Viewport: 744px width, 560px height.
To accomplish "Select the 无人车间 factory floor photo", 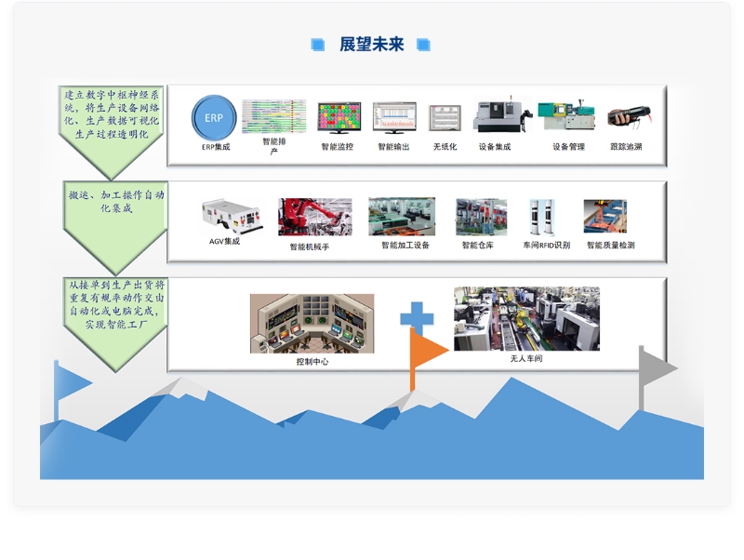I will tap(526, 318).
